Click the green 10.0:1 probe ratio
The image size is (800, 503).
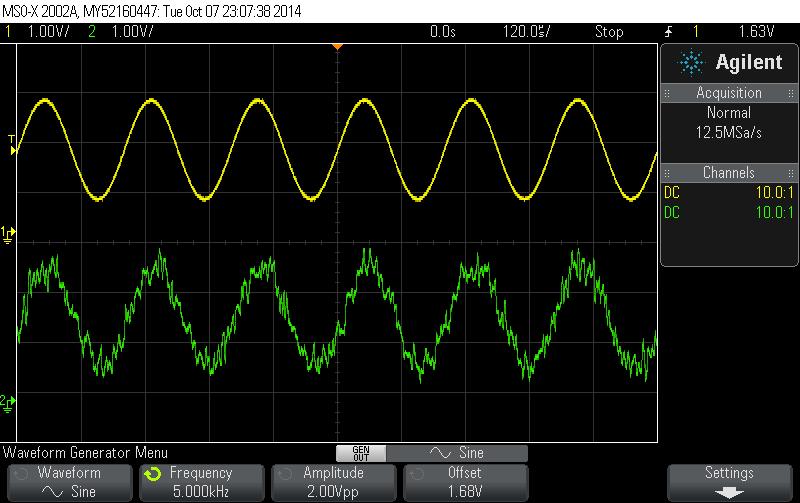pyautogui.click(x=774, y=212)
